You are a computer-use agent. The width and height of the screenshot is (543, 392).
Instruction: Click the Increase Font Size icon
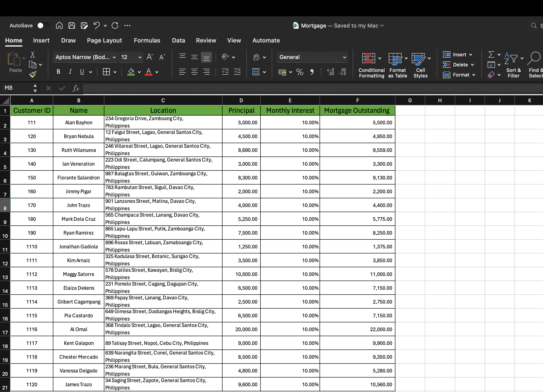coord(150,57)
